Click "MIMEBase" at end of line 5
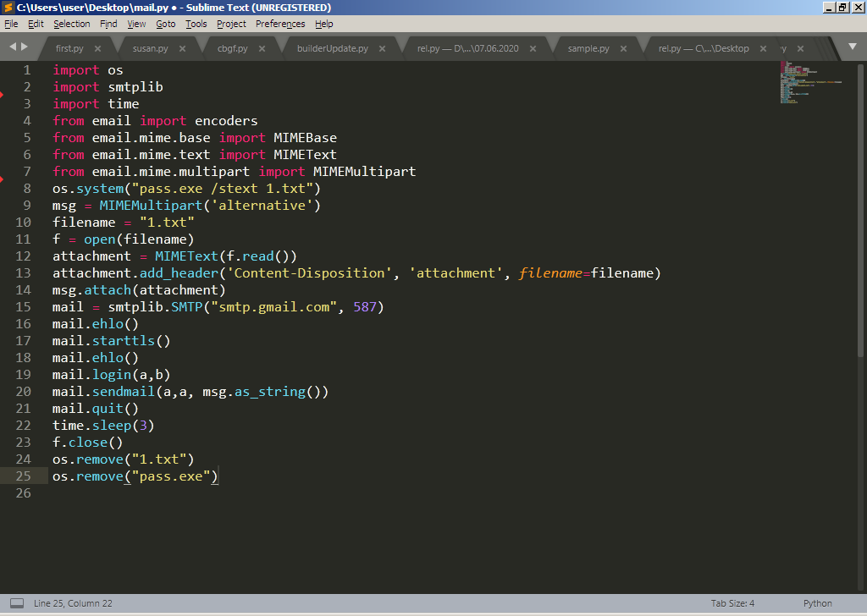Viewport: 867px width, 616px height. (305, 138)
